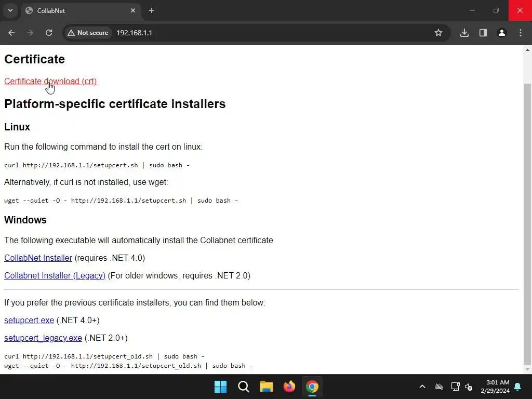This screenshot has height=399, width=532.
Task: Select the CollabNet tab
Action: [81, 10]
